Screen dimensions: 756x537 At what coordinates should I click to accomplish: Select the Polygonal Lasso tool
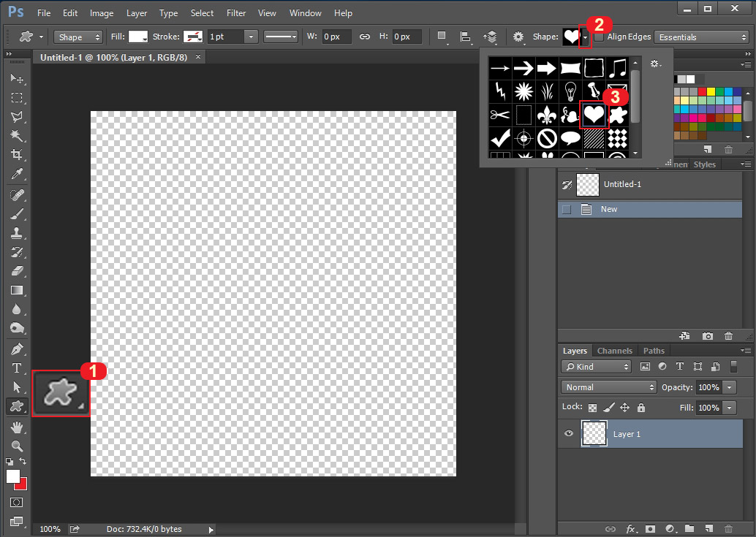[x=17, y=117]
